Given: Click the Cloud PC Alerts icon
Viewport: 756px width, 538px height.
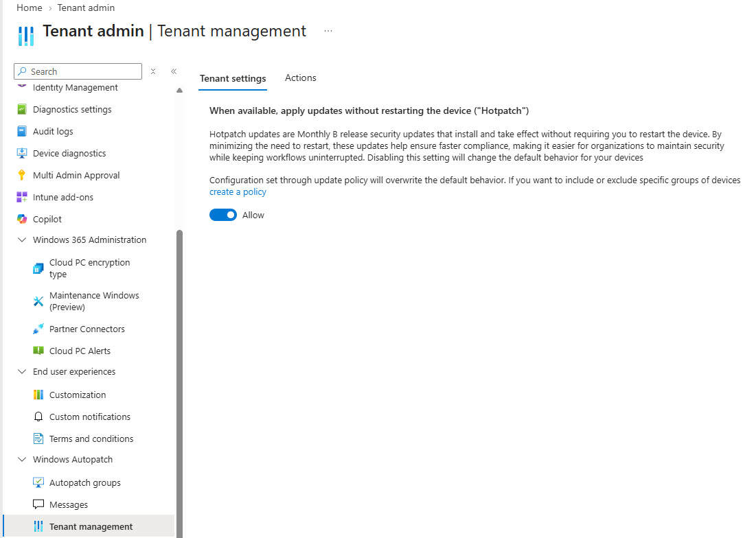Looking at the screenshot, I should [38, 351].
